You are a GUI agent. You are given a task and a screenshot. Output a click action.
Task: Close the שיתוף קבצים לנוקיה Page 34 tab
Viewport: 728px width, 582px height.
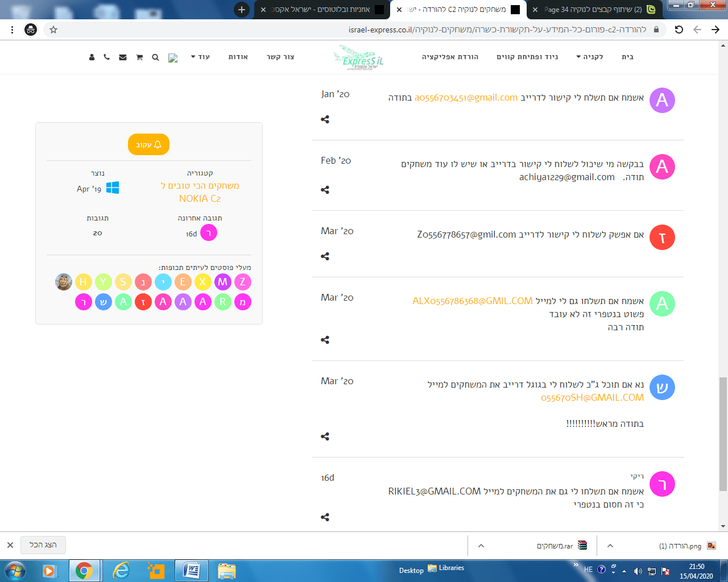tap(535, 10)
